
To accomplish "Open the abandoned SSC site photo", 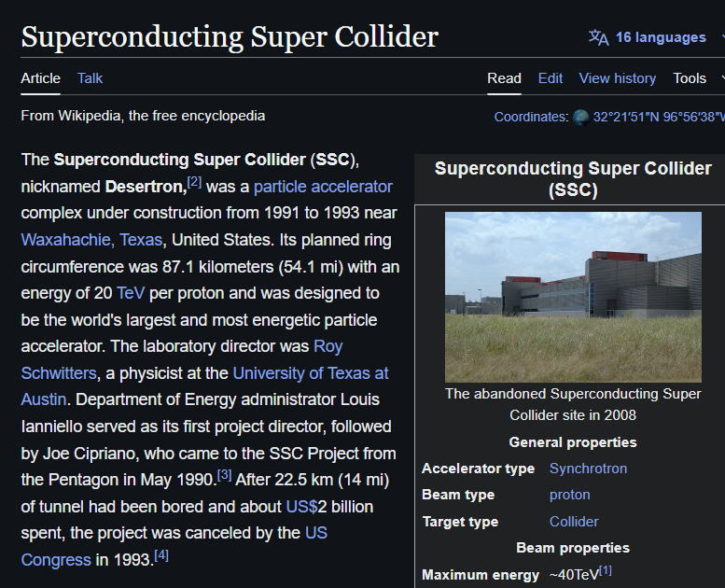I will point(573,297).
